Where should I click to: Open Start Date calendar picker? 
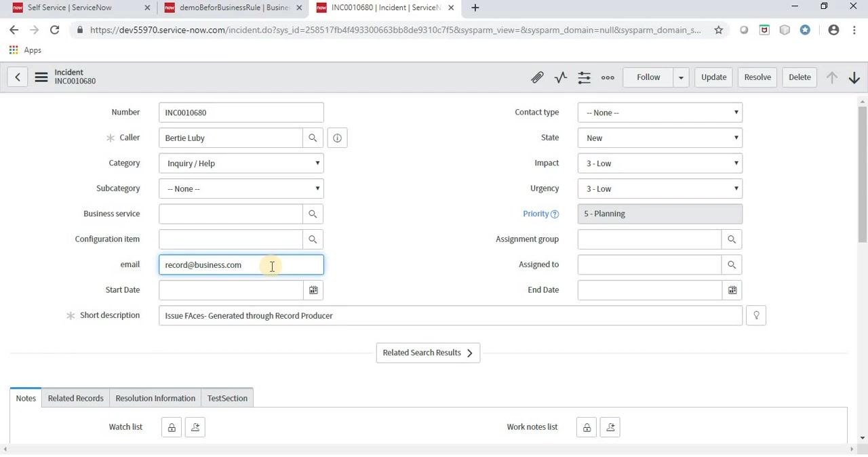click(313, 290)
